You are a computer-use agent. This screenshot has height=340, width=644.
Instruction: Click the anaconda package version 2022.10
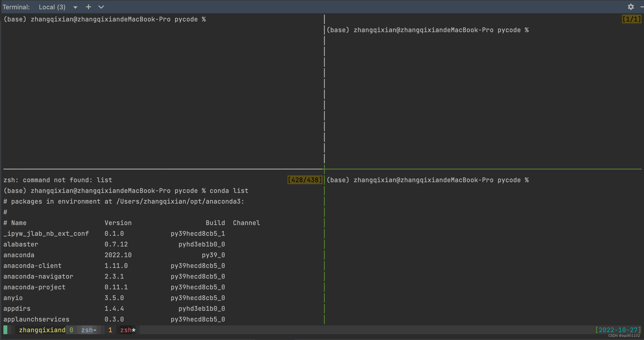(x=118, y=255)
